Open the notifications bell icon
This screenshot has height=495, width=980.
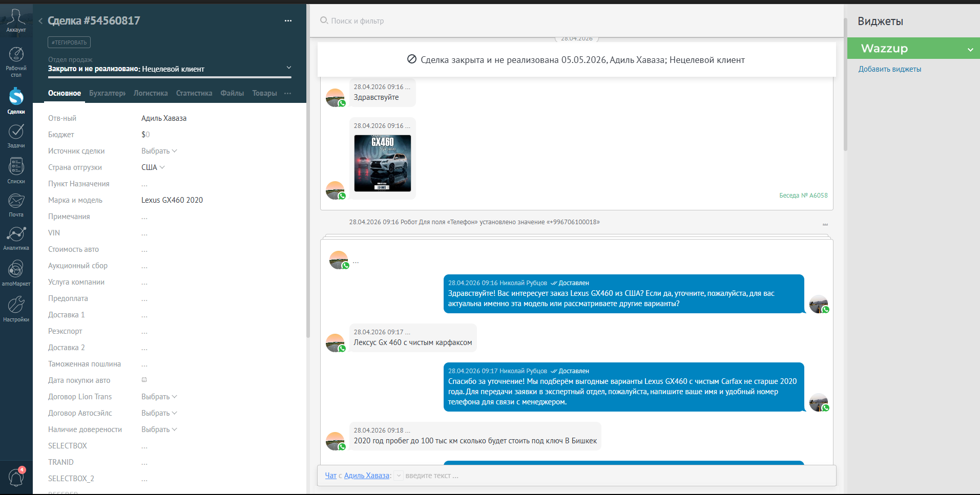click(x=16, y=477)
